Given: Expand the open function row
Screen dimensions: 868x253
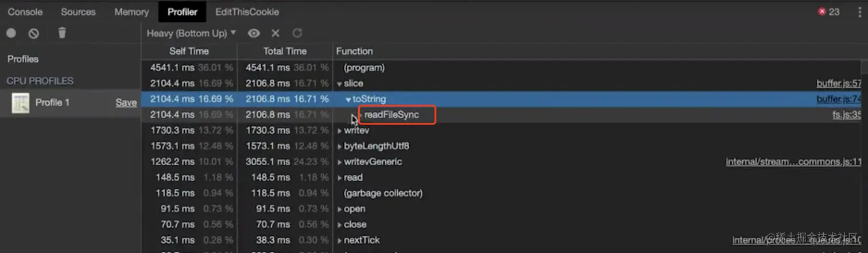Looking at the screenshot, I should (339, 209).
